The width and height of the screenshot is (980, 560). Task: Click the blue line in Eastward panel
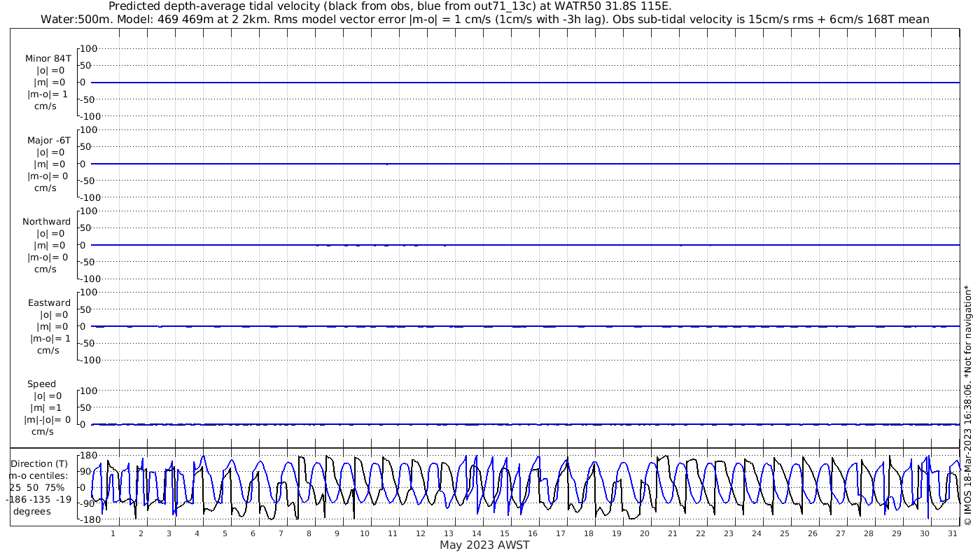525,326
